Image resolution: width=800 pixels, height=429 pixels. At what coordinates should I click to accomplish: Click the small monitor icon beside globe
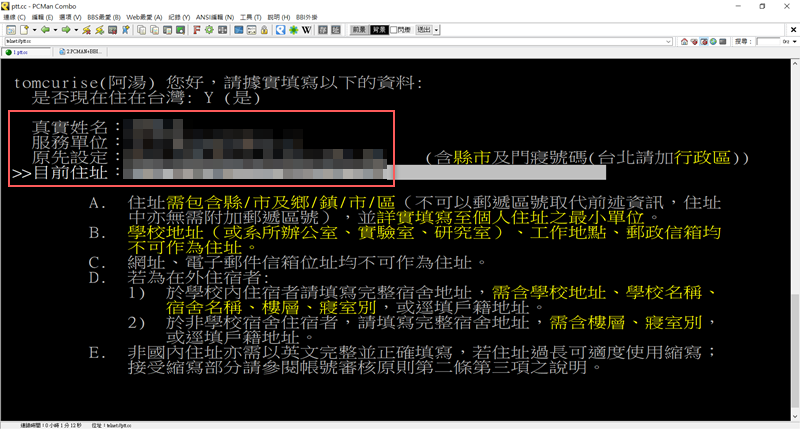click(x=723, y=41)
